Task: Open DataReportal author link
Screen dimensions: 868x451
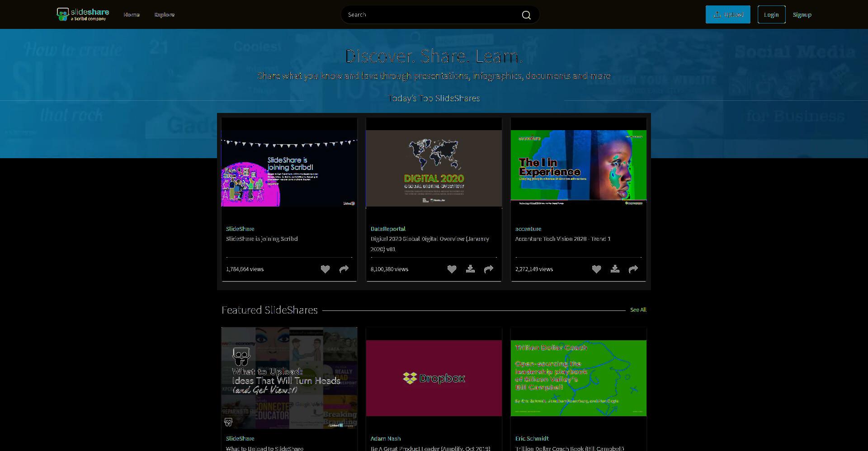Action: [388, 229]
